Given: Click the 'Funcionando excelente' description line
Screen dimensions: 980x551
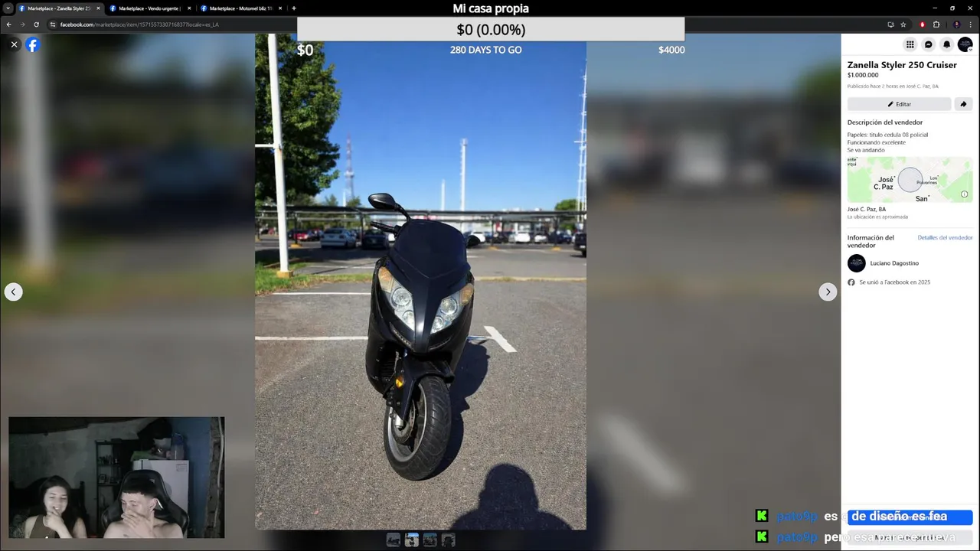Looking at the screenshot, I should point(876,142).
